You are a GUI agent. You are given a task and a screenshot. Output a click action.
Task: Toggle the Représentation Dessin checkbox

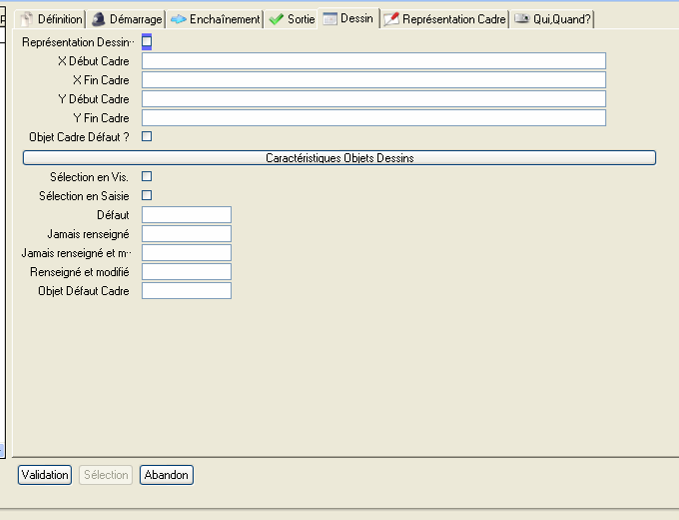147,42
